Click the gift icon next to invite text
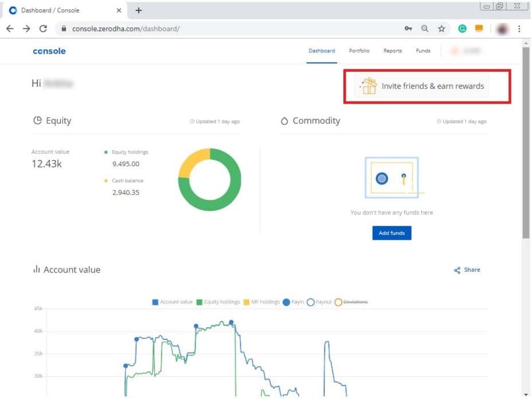 tap(367, 87)
